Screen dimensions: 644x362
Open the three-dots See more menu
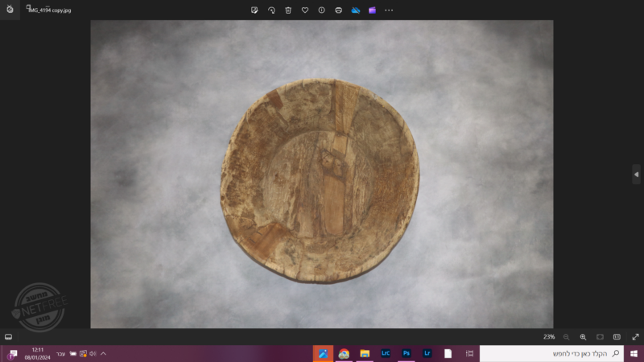click(389, 10)
